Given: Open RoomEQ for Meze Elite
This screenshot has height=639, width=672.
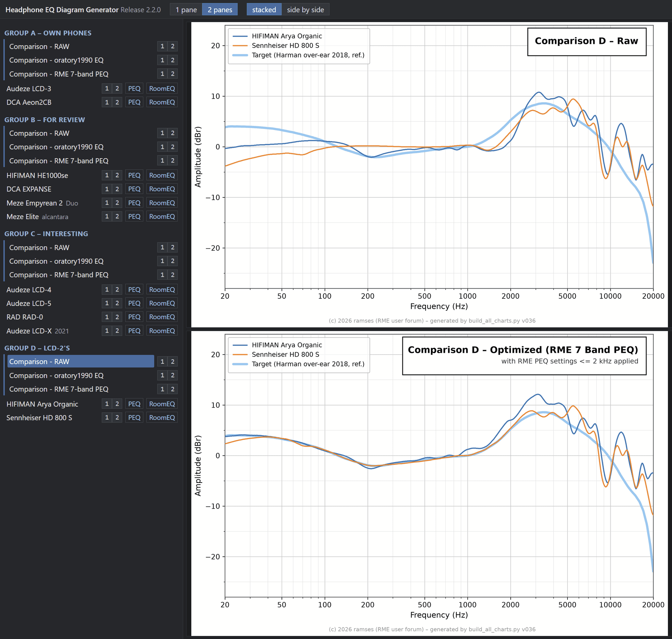Looking at the screenshot, I should tap(162, 217).
